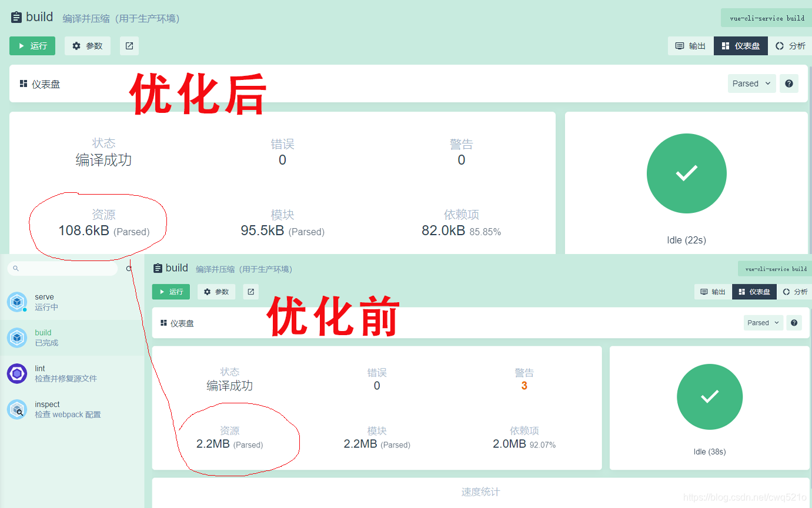The image size is (812, 508).
Task: Click the vue-cli-service build command in lower window
Action: click(776, 269)
